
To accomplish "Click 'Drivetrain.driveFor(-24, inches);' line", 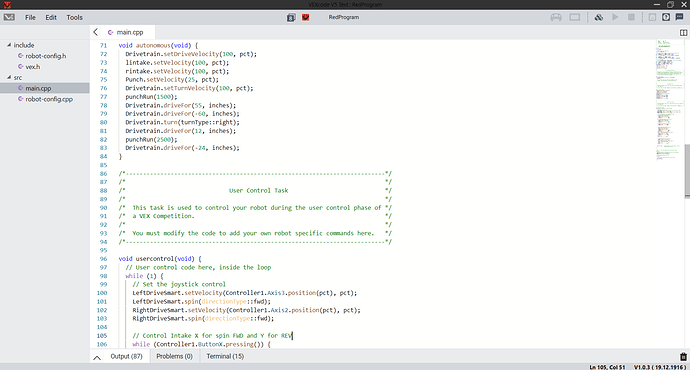I will tap(183, 148).
